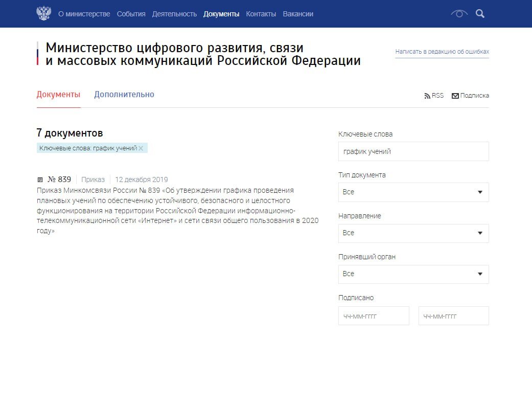
Task: Click the Подписка envelope icon
Action: (x=455, y=96)
